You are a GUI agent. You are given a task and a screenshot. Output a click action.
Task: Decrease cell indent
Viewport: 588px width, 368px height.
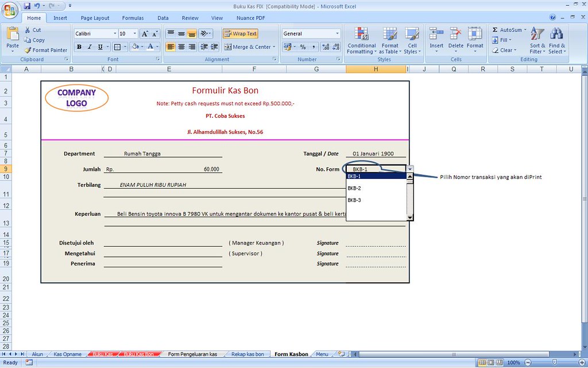204,47
